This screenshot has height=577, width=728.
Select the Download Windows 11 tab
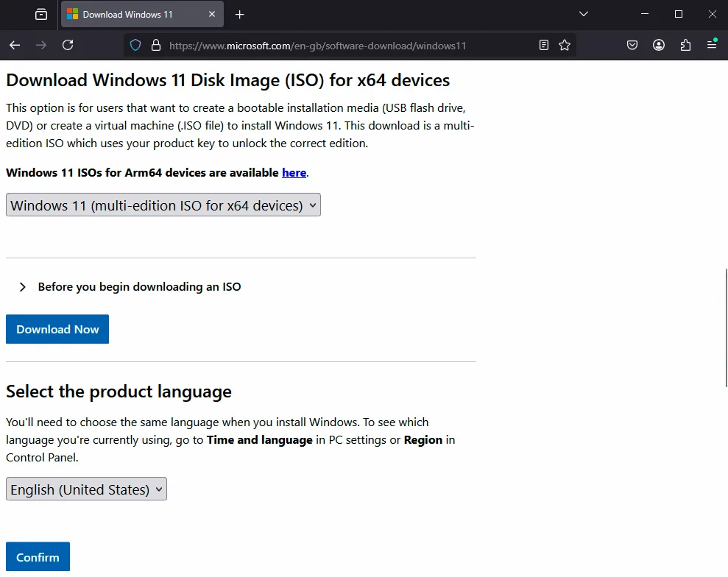pyautogui.click(x=142, y=15)
